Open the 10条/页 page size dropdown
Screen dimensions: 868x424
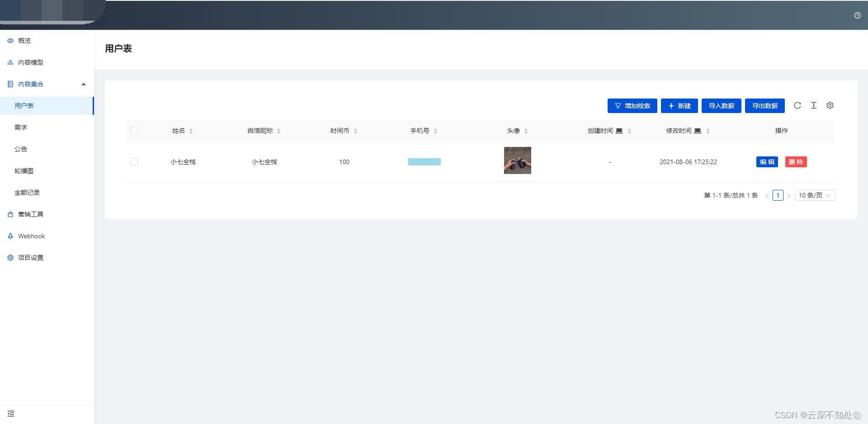(815, 195)
